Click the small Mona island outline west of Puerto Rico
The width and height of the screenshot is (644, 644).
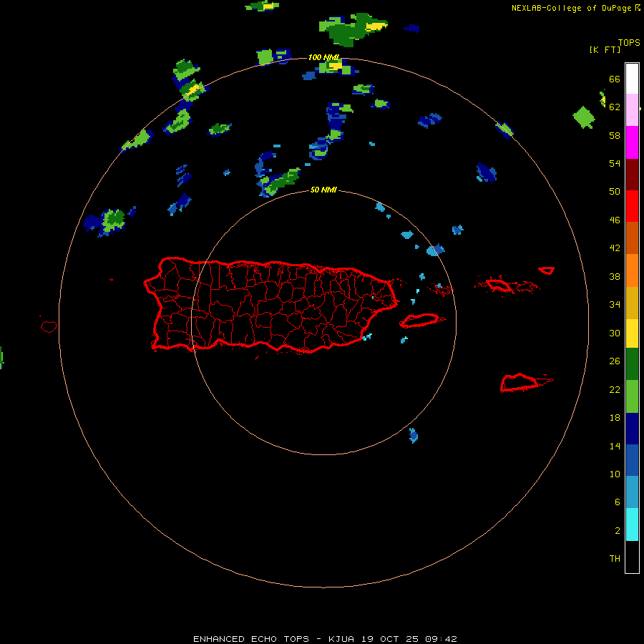click(49, 326)
